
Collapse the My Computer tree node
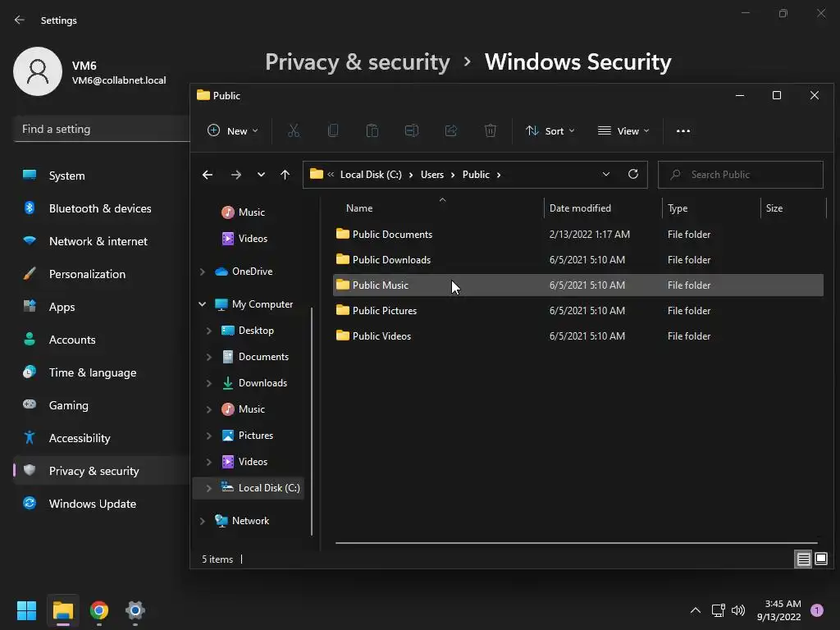tap(202, 304)
